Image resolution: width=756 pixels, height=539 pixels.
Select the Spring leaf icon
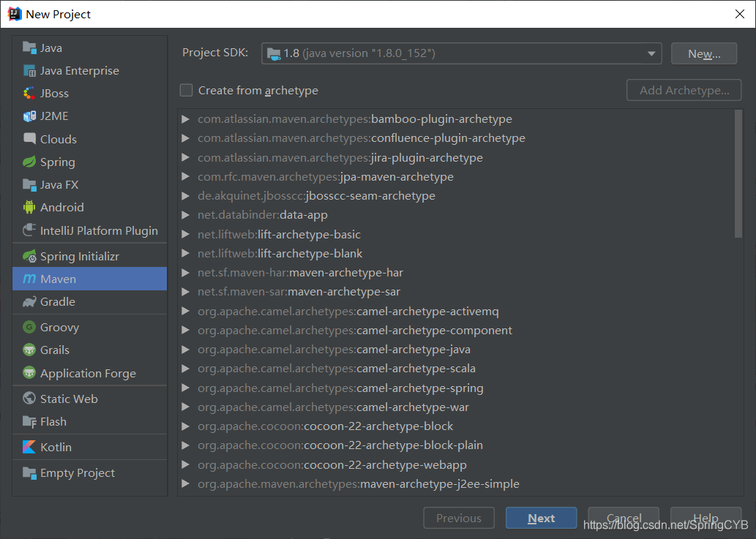coord(29,162)
